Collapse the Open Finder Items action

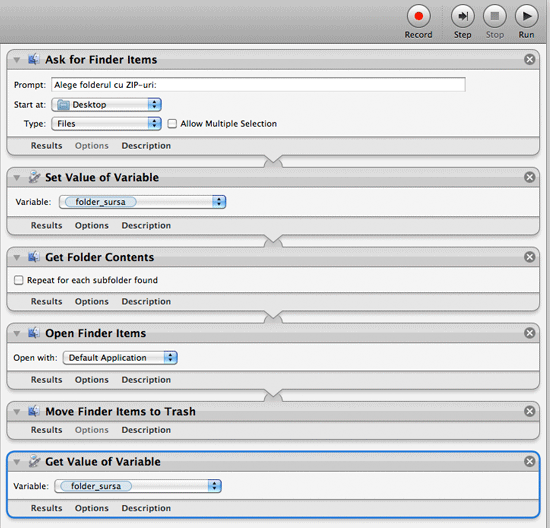point(16,333)
